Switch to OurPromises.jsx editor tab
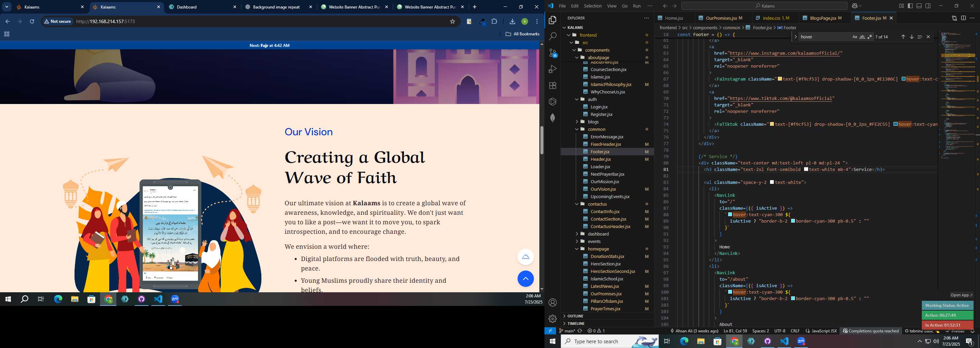This screenshot has height=348, width=980. (723, 18)
